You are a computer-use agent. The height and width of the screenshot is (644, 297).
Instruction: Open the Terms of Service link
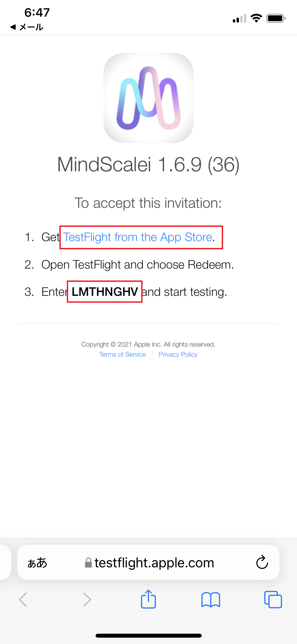point(122,355)
